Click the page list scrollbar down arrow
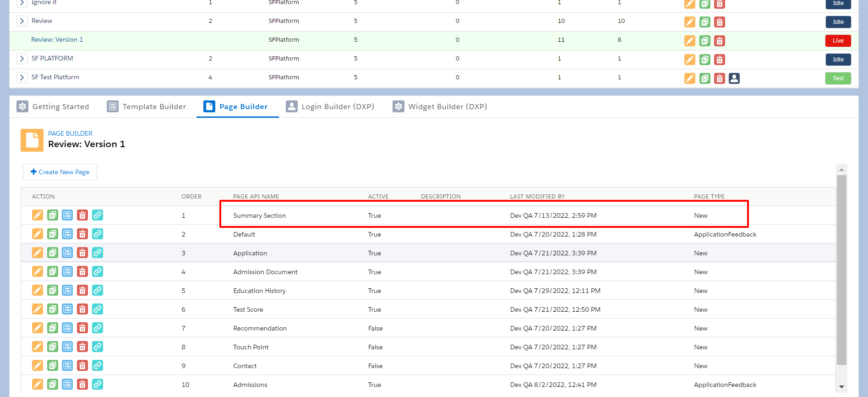Screen dimensions: 868x397 tap(841, 387)
